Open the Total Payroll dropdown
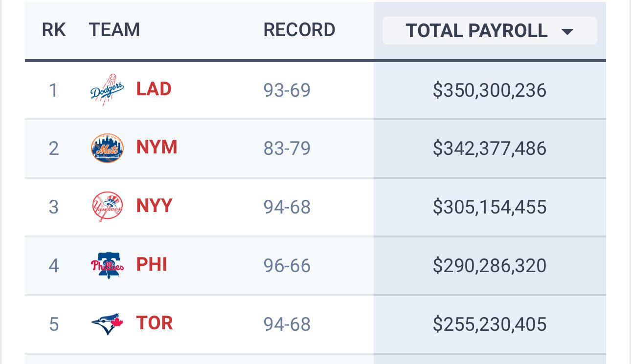 [489, 31]
